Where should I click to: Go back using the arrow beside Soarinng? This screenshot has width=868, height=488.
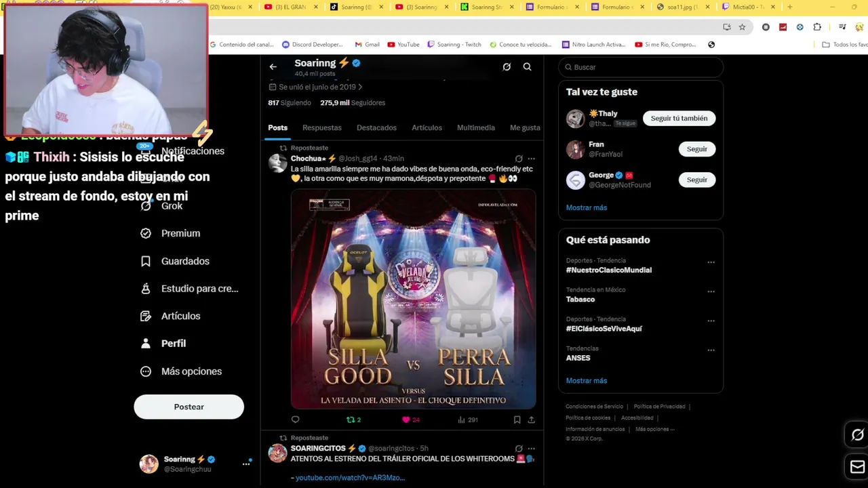click(x=273, y=66)
